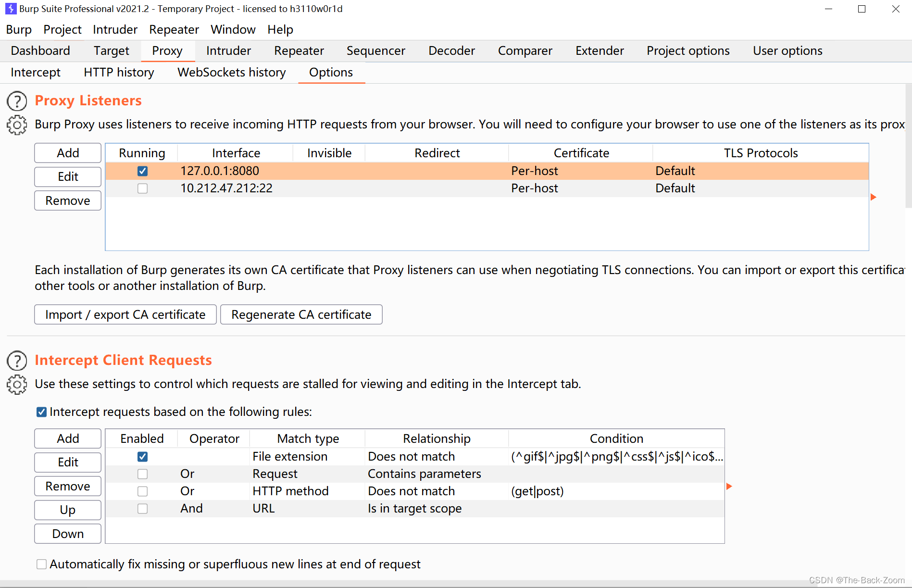Screen dimensions: 912x588
Task: Edit the selected intercept rule
Action: [68, 463]
